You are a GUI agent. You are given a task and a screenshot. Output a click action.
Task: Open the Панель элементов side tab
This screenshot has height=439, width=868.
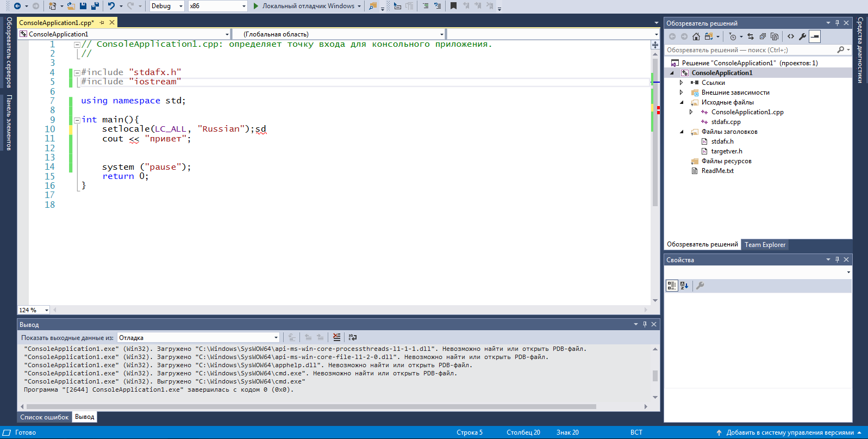coord(9,122)
